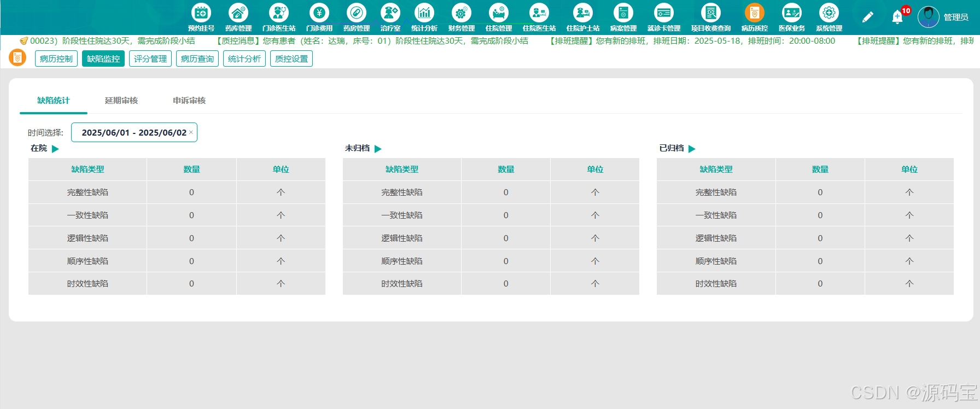Click the message ticker speaker icon
This screenshot has height=409, width=980.
coord(24,41)
